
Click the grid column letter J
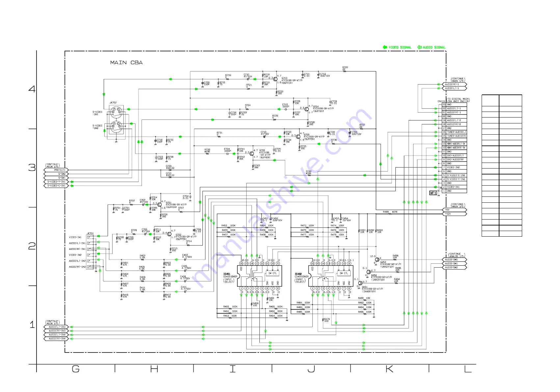pos(311,369)
